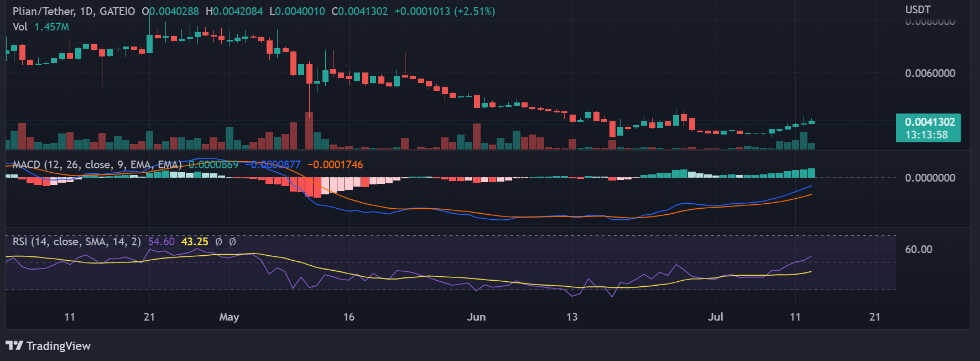Click the volume value 1.457M
The height and width of the screenshot is (361, 980).
click(x=52, y=27)
